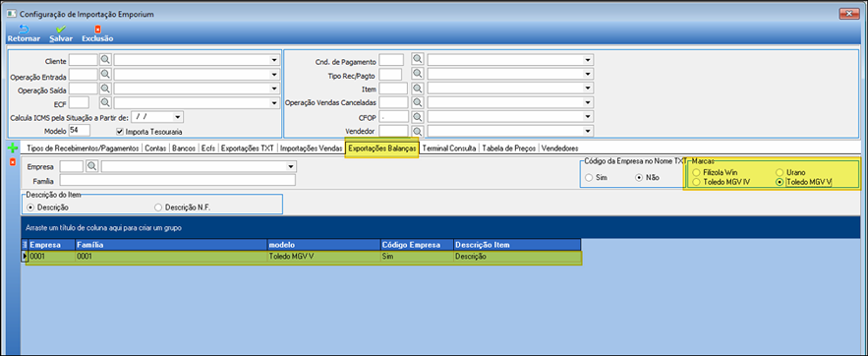The width and height of the screenshot is (868, 356).
Task: Expand the Cnd. de Pagamento dropdown
Action: tap(588, 60)
